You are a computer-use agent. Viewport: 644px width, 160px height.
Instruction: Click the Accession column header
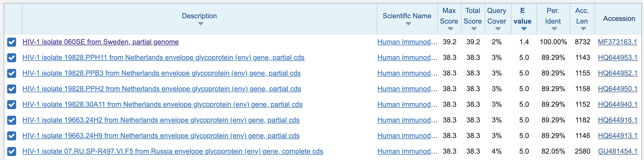point(619,19)
